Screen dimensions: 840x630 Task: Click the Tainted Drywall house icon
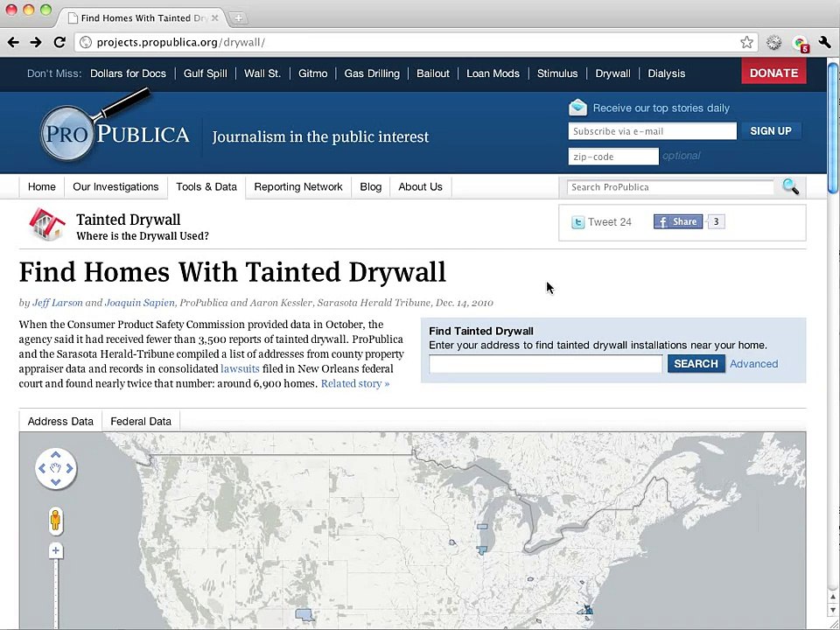[47, 223]
